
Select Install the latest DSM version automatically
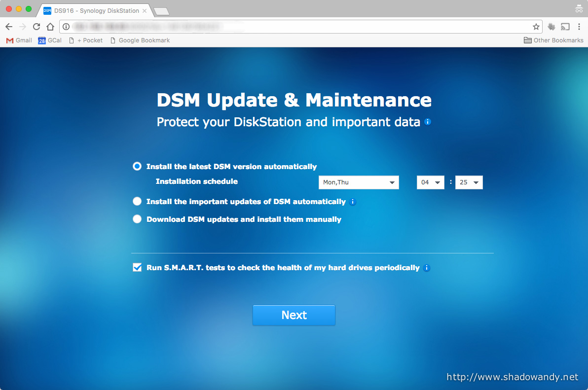tap(137, 166)
